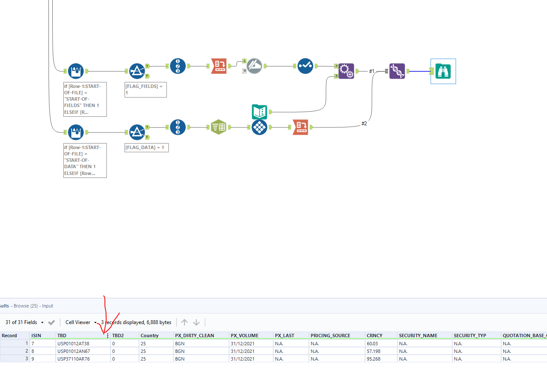Select the blue checkmark tool on the top row
The image size is (547, 392).
coord(305,66)
